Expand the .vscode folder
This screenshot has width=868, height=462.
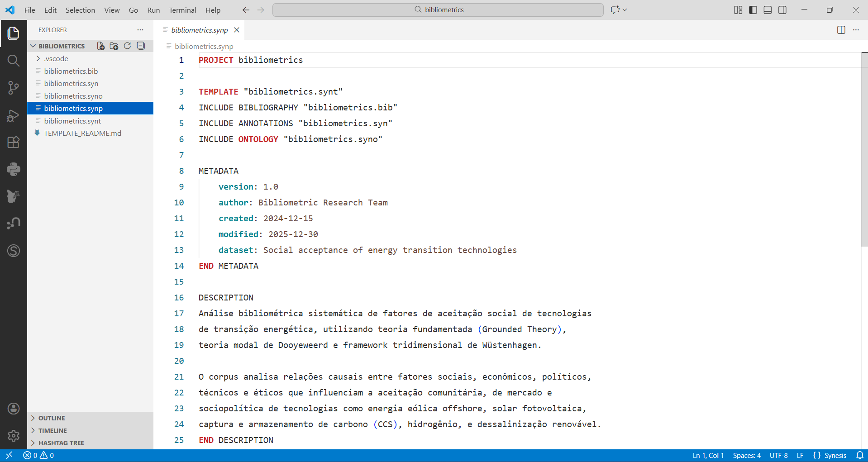tap(56, 59)
